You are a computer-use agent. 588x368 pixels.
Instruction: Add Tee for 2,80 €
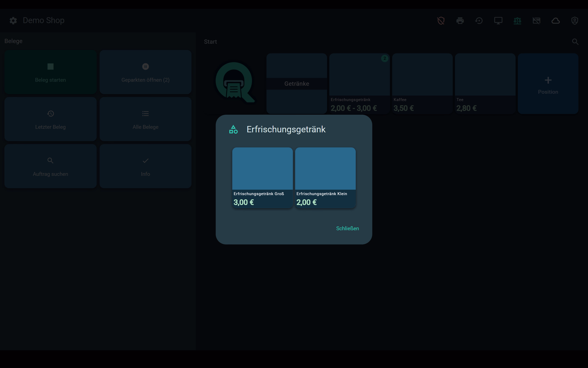click(x=485, y=83)
